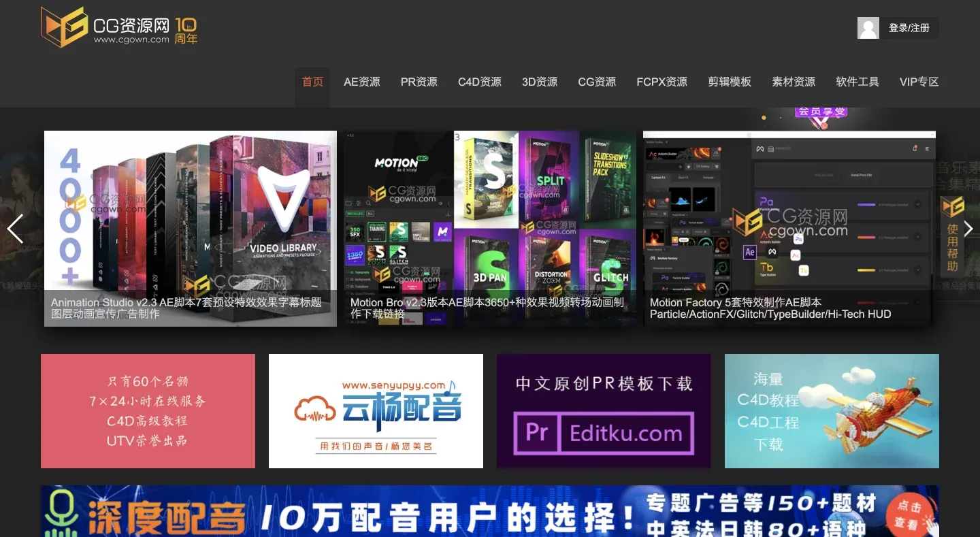Image resolution: width=980 pixels, height=537 pixels.
Task: Open the AE资源 menu item
Action: tap(362, 82)
